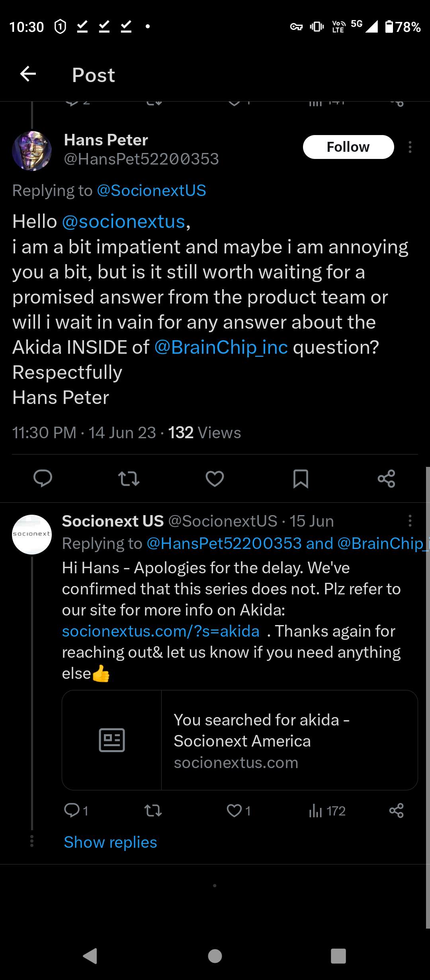The height and width of the screenshot is (980, 430).
Task: Open more options for Hans Peter's post
Action: pos(410,147)
